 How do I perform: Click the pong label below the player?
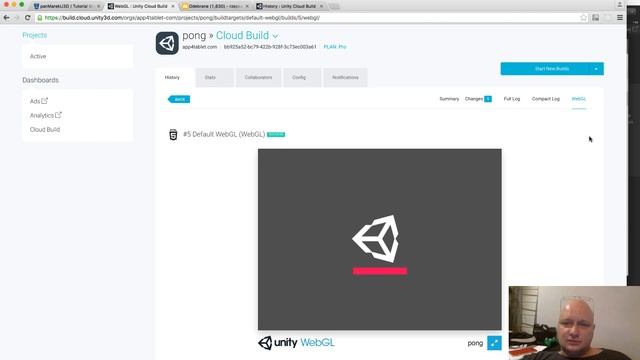pyautogui.click(x=475, y=343)
